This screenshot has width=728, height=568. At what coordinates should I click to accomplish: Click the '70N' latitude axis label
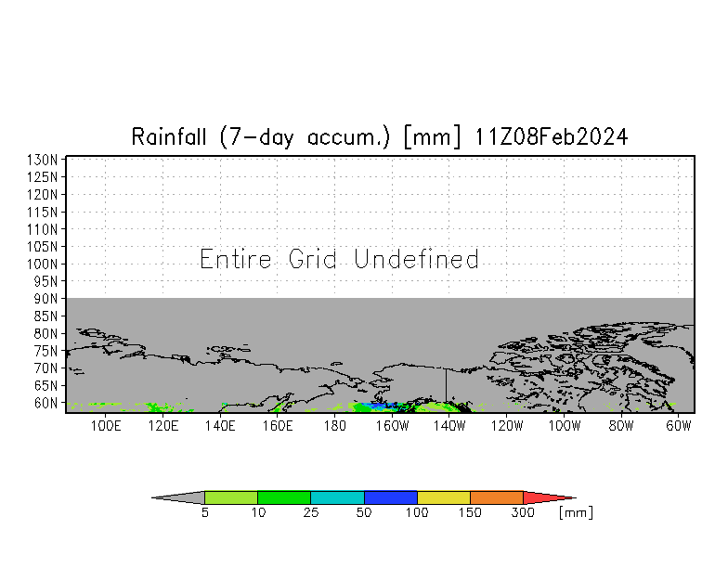pyautogui.click(x=45, y=368)
